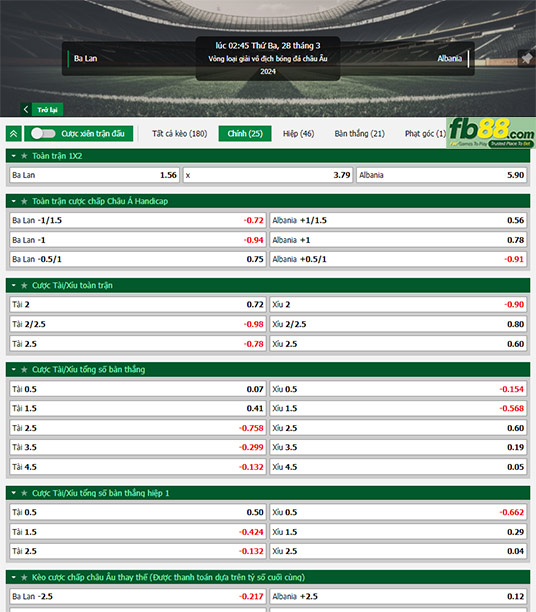Click the back arrow icon next to Trở lại
Image resolution: width=536 pixels, height=612 pixels.
pyautogui.click(x=26, y=110)
